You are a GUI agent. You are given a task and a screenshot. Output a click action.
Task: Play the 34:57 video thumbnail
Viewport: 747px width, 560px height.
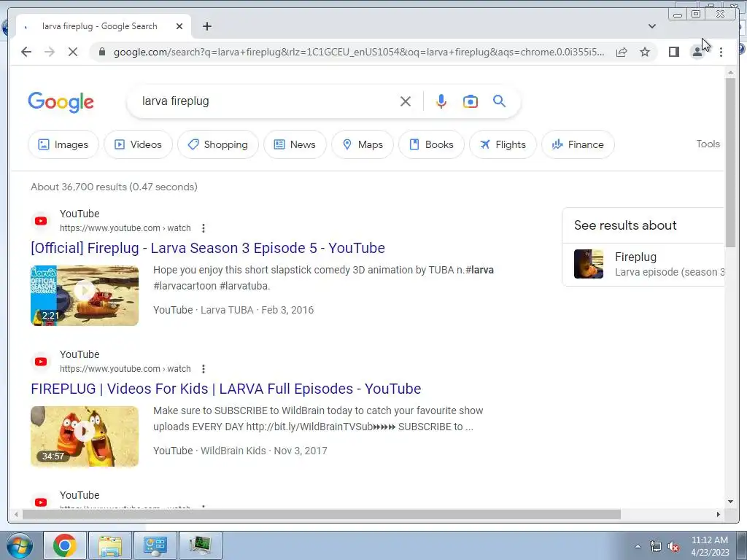(85, 437)
